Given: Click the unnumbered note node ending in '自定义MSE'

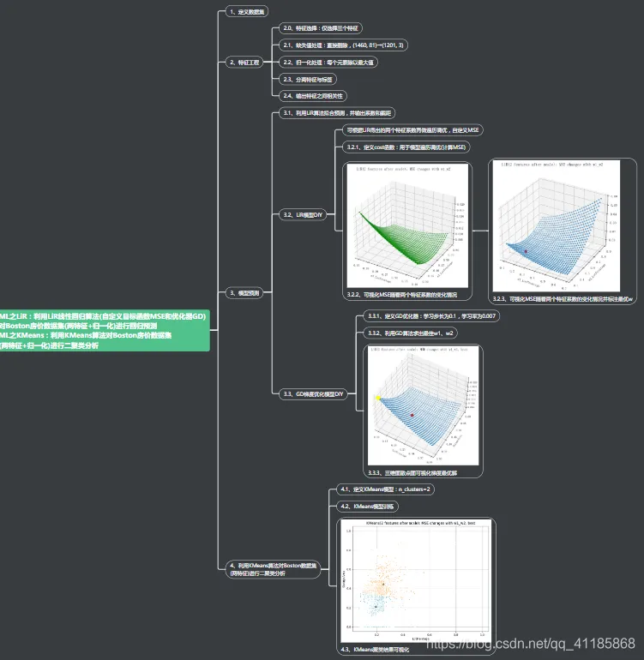Looking at the screenshot, I should click(412, 130).
